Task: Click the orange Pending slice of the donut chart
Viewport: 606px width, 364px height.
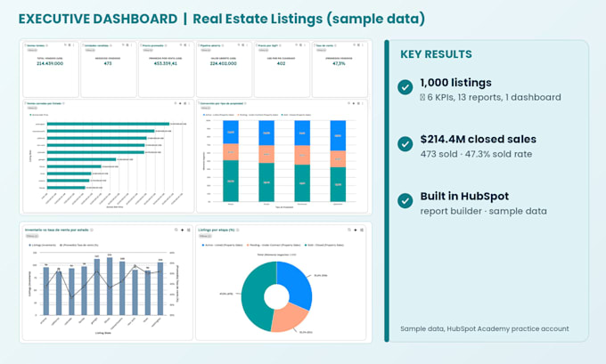Action: [x=290, y=319]
